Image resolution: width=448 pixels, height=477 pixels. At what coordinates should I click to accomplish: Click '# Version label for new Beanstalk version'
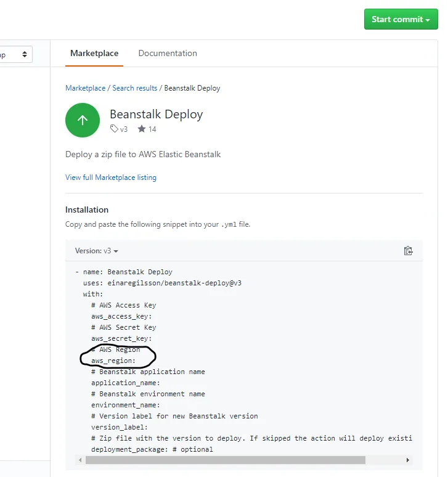(x=174, y=416)
